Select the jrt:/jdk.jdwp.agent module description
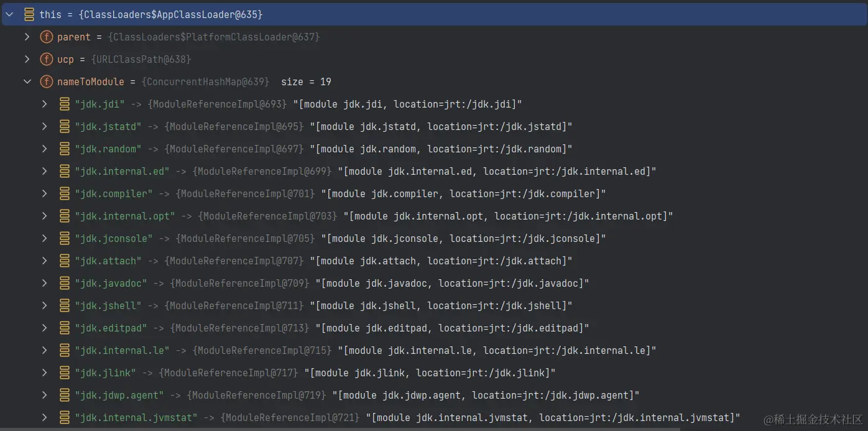Image resolution: width=868 pixels, height=431 pixels. 486,396
